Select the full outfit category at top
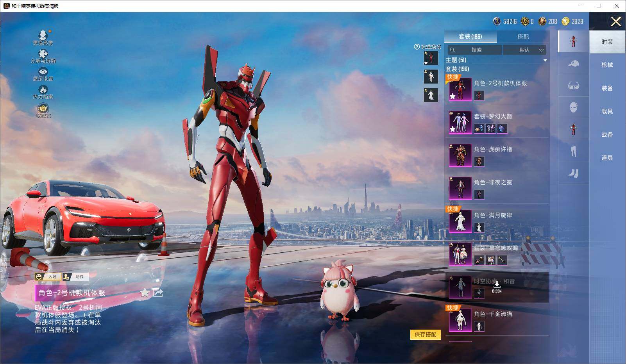Viewport: 626px width, 364px height. [x=573, y=41]
